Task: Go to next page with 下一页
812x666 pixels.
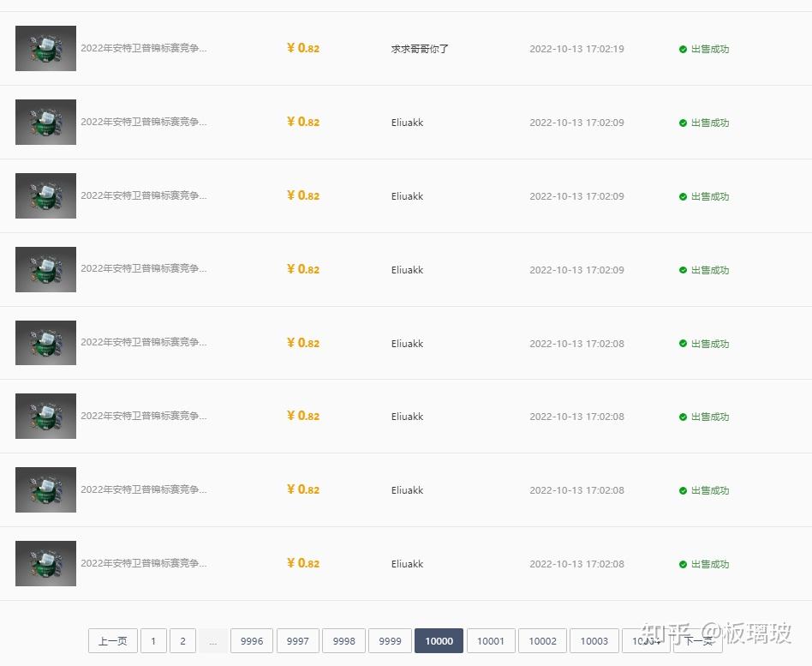Action: point(698,640)
